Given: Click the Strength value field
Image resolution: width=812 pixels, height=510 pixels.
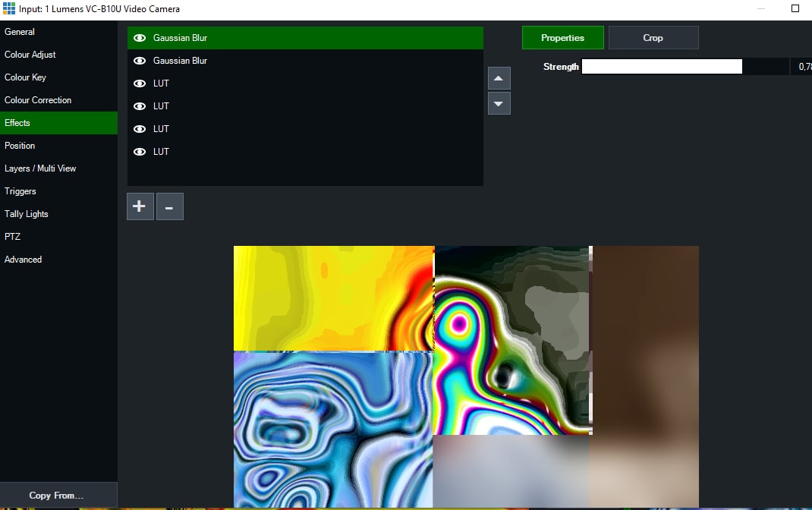Looking at the screenshot, I should tap(801, 67).
